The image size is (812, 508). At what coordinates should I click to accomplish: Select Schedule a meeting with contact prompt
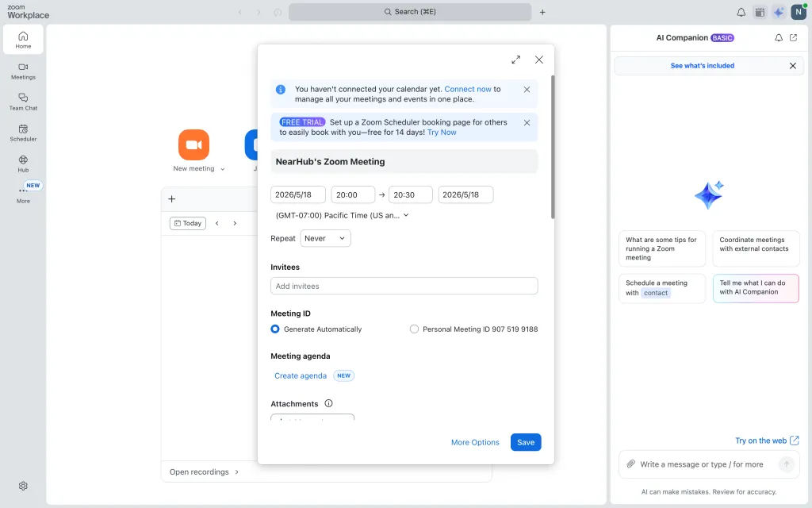coord(662,288)
